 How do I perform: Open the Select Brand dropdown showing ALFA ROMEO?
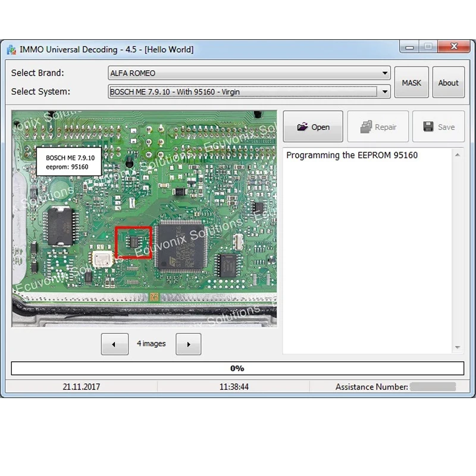[x=249, y=73]
